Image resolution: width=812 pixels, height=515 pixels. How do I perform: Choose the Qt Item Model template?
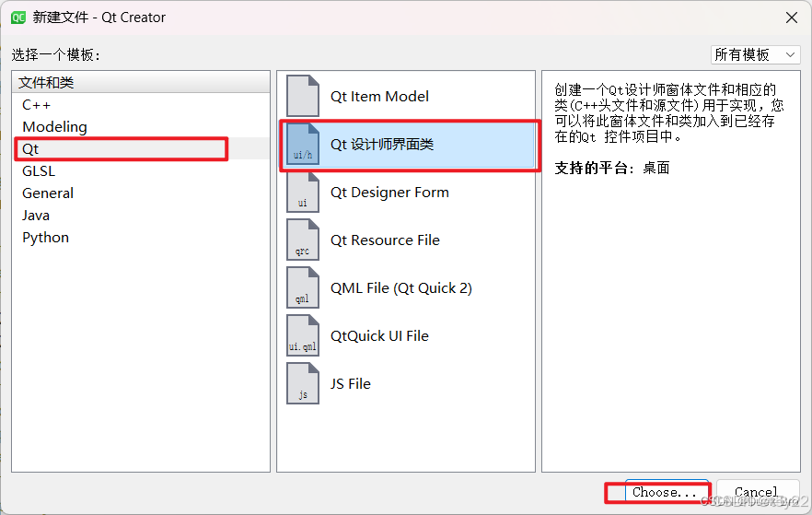406,97
